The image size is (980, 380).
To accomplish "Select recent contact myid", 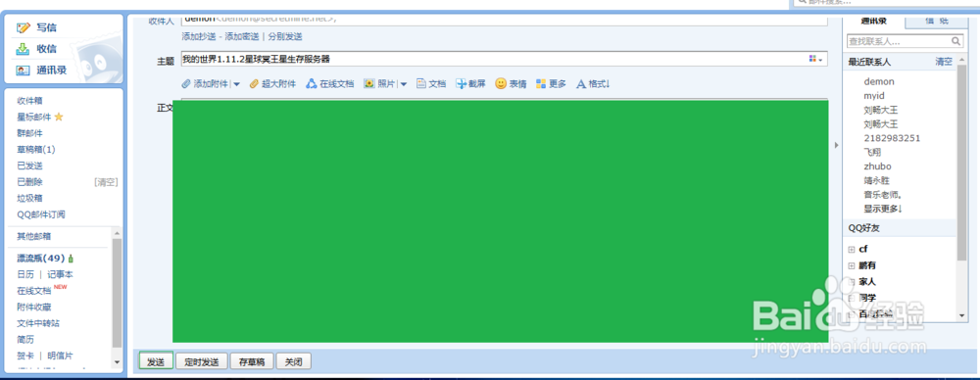I will pos(874,96).
